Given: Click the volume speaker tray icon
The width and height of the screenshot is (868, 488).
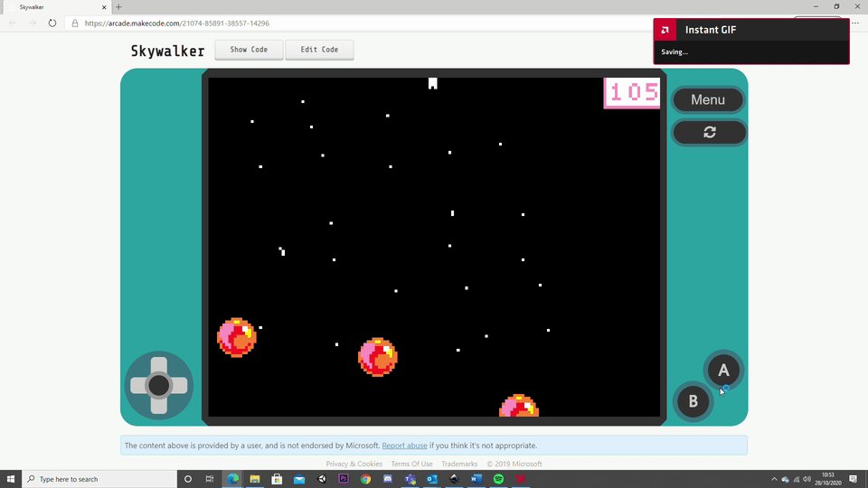Looking at the screenshot, I should 807,479.
